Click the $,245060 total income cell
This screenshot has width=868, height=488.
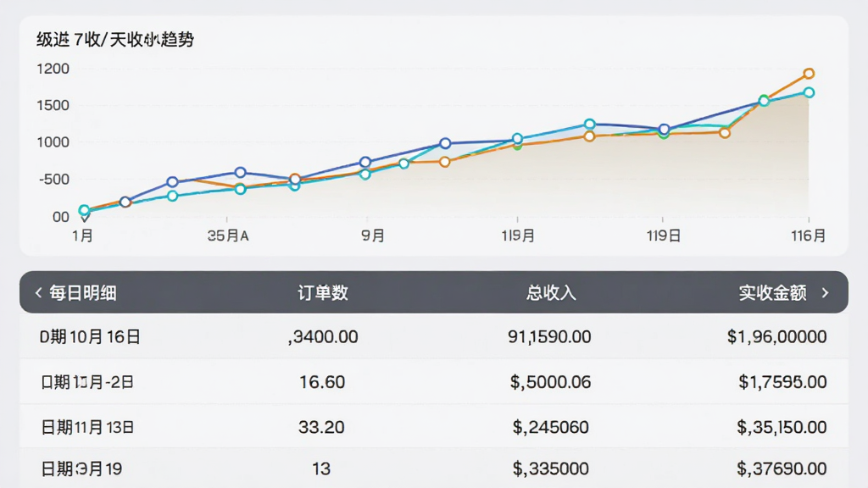551,427
